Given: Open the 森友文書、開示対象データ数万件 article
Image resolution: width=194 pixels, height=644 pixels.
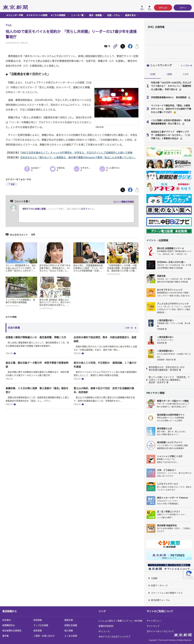Looking at the screenshot, I should point(37,364).
